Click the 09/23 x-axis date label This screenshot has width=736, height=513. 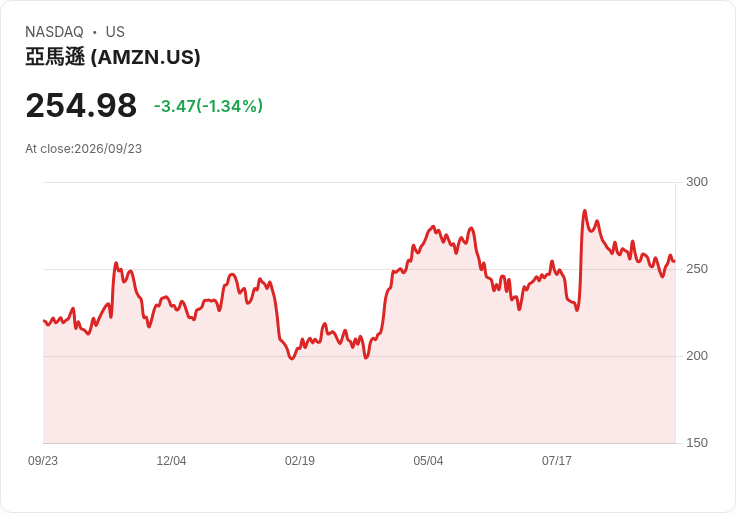coord(43,461)
